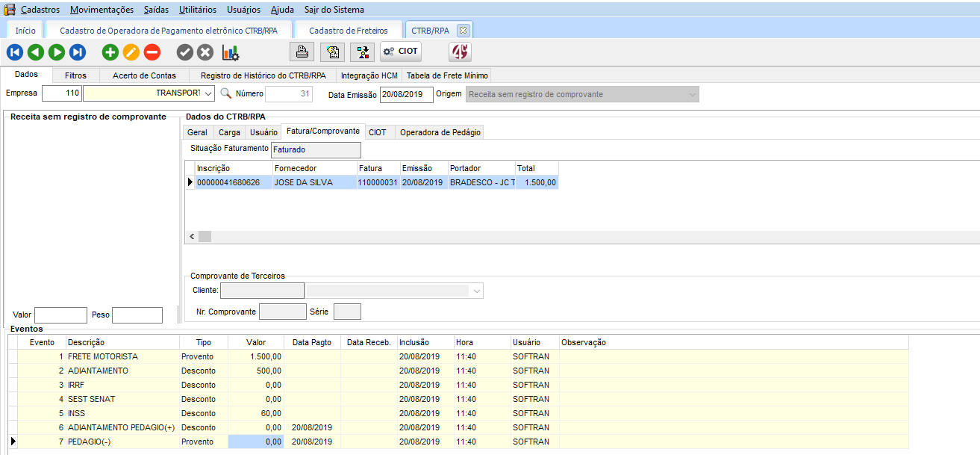This screenshot has height=455, width=980.
Task: Open the Movimentações menu
Action: pyautogui.click(x=102, y=10)
